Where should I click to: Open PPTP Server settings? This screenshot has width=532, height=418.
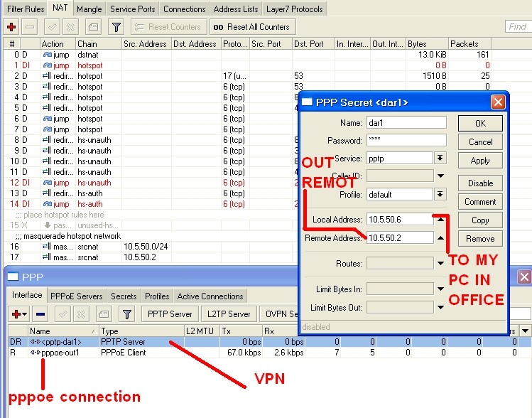[170, 314]
